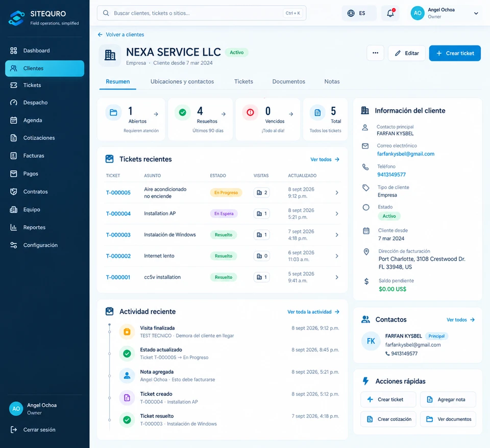Image resolution: width=490 pixels, height=448 pixels.
Task: Click the Cerrar sesión logout icon
Action: tap(13, 430)
